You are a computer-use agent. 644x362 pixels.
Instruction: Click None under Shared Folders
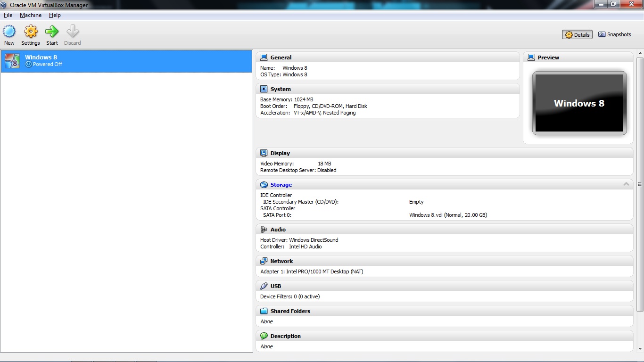coord(266,321)
